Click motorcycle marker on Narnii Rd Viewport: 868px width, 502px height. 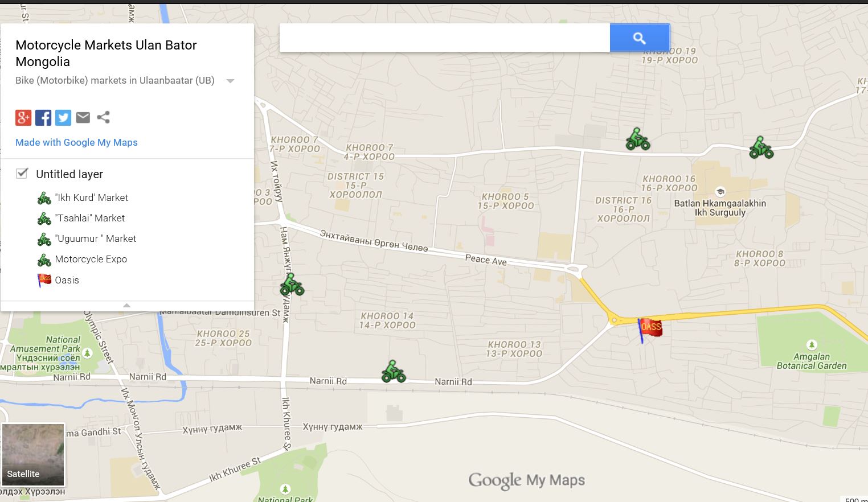tap(393, 372)
